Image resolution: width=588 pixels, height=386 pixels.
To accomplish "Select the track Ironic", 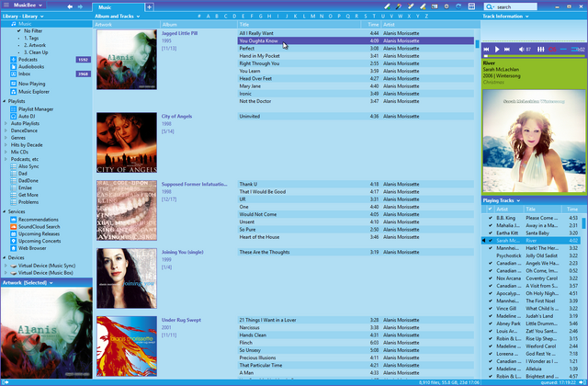I will coord(245,94).
